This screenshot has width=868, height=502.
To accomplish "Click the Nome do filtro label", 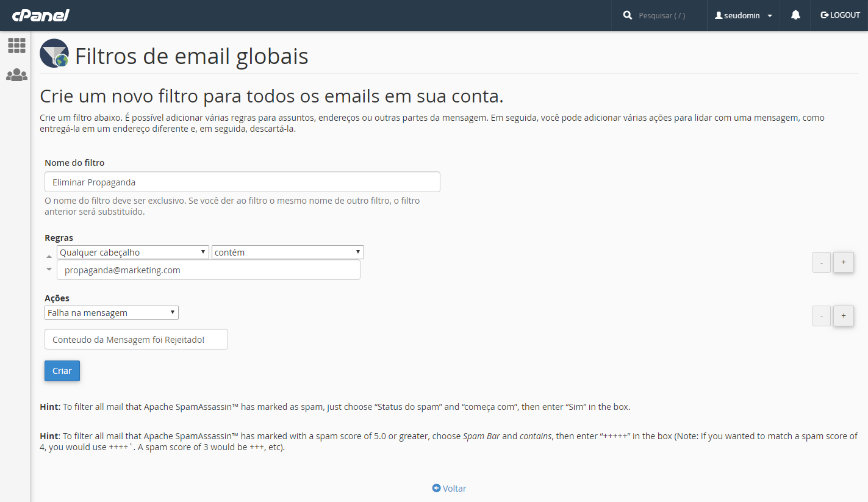I will (x=74, y=163).
